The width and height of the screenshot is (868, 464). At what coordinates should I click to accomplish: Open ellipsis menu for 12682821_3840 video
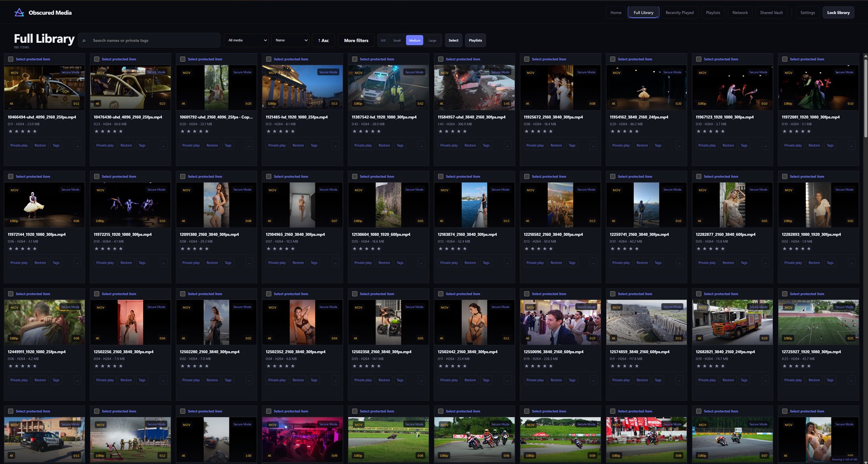766,380
